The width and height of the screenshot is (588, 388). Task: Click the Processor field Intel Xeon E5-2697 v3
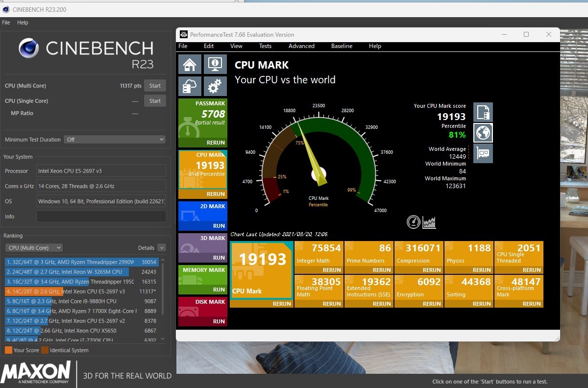click(101, 171)
